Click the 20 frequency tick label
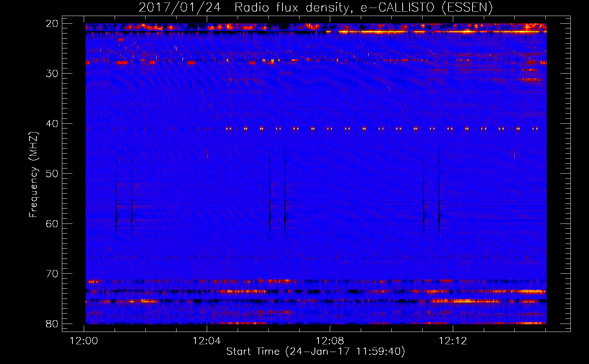 tap(52, 24)
